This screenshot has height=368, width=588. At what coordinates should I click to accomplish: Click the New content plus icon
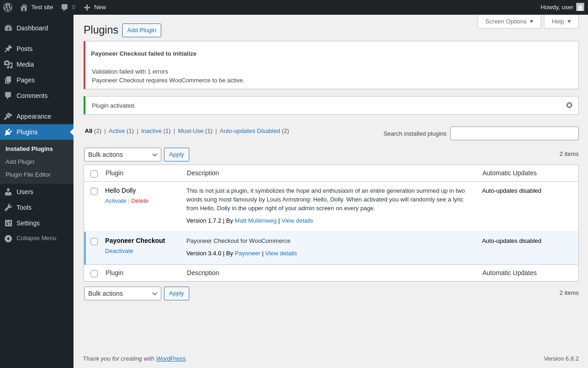click(87, 7)
